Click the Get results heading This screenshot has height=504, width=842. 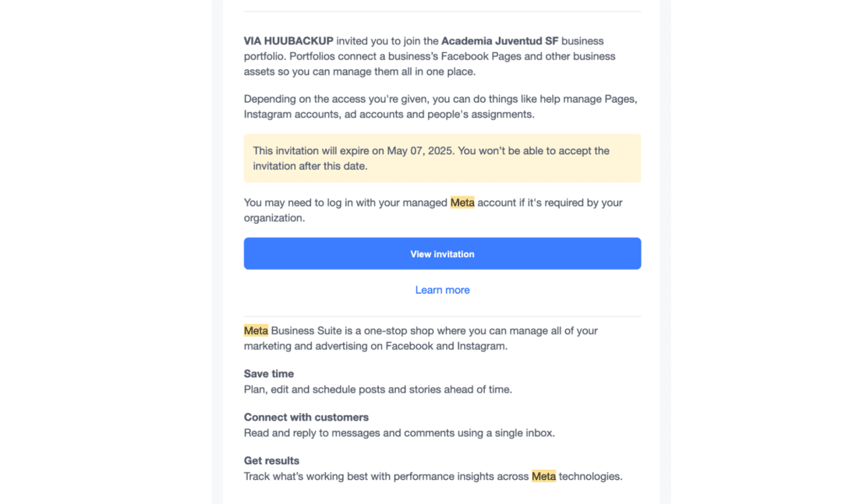pos(271,461)
